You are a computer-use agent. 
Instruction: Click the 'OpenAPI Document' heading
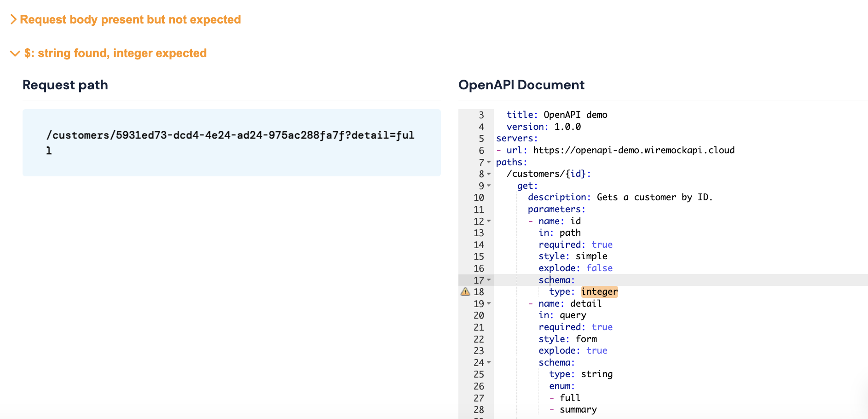click(x=521, y=85)
